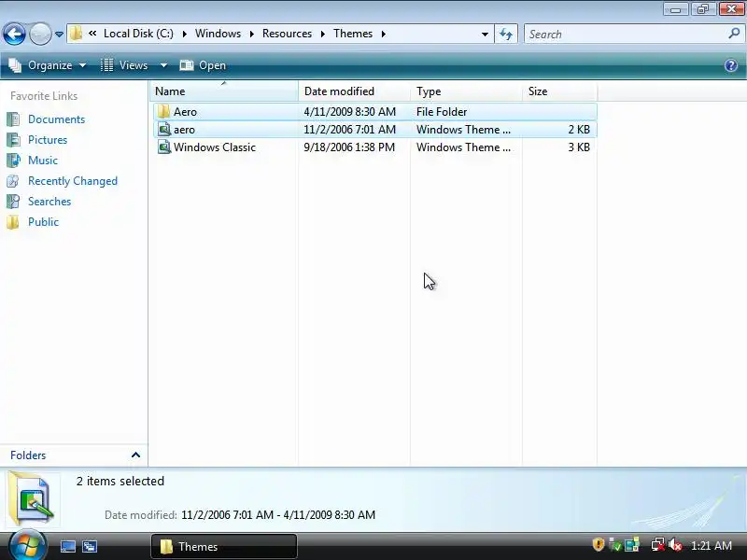This screenshot has height=560, width=747.
Task: Expand the hidden path chevron in address bar
Action: (x=92, y=34)
